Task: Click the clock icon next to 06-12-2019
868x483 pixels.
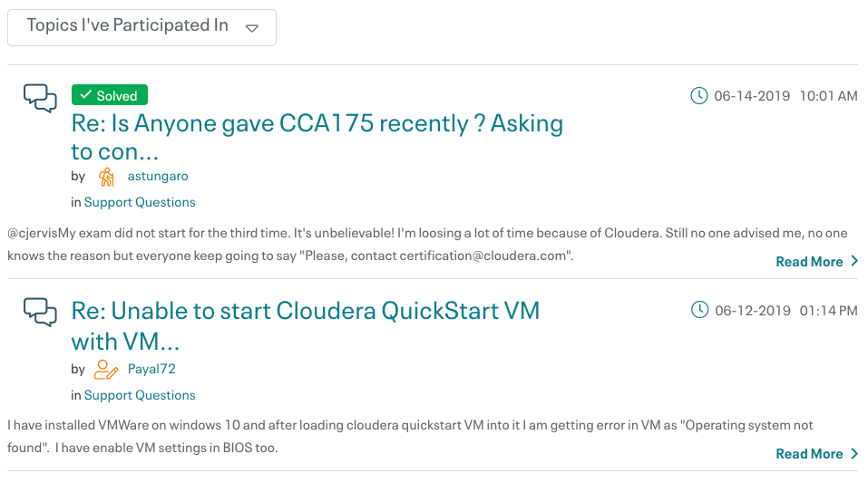Action: (x=699, y=311)
